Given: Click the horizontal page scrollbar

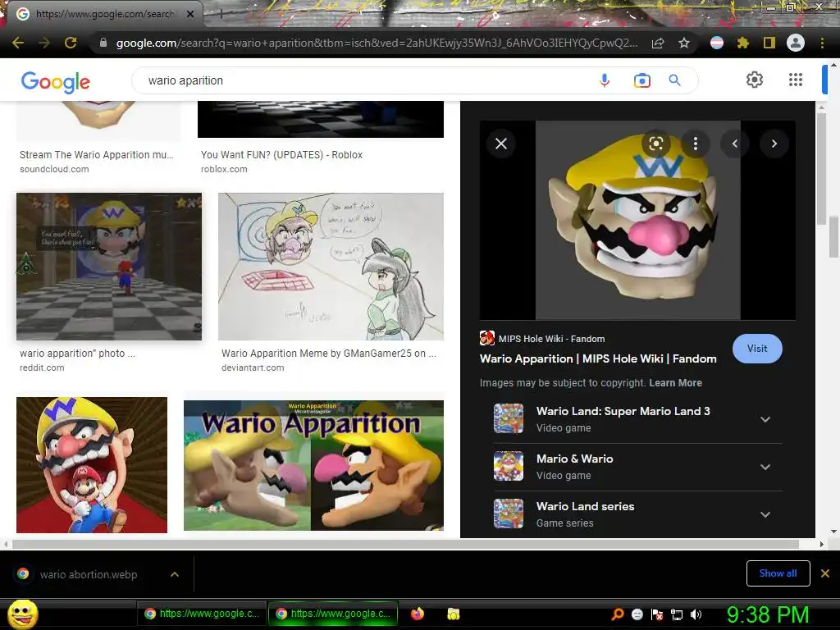Looking at the screenshot, I should [x=405, y=544].
